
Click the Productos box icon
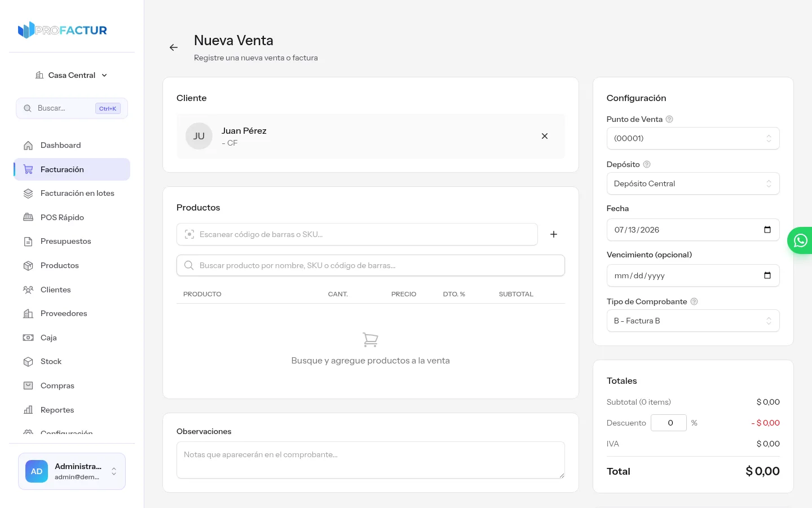point(28,265)
